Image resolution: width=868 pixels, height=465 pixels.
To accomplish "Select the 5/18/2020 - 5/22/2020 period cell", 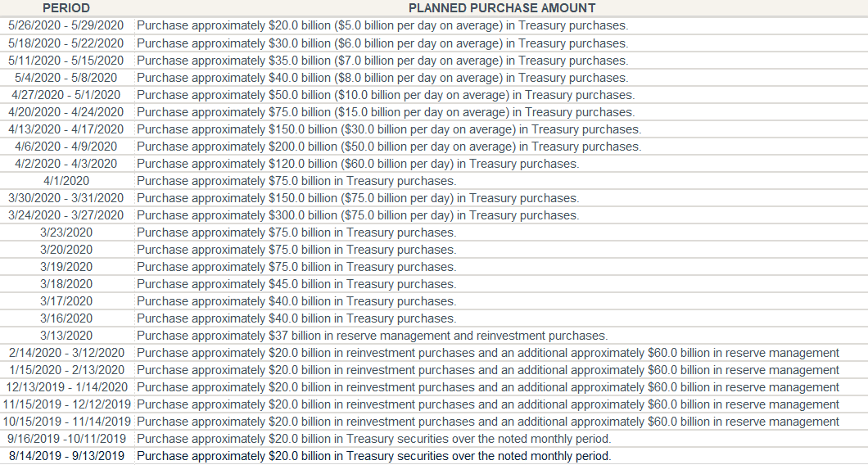I will (66, 43).
